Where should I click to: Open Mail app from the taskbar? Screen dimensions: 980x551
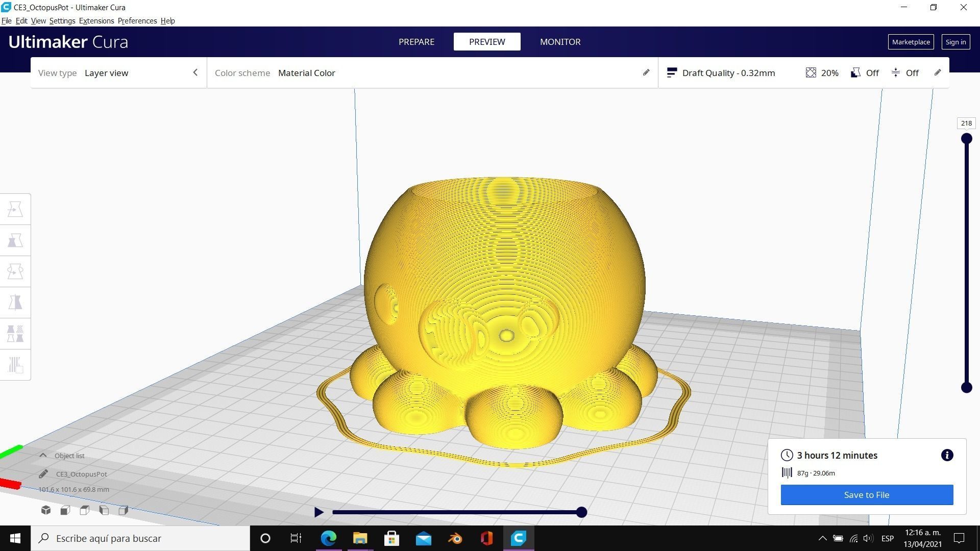[x=423, y=538]
